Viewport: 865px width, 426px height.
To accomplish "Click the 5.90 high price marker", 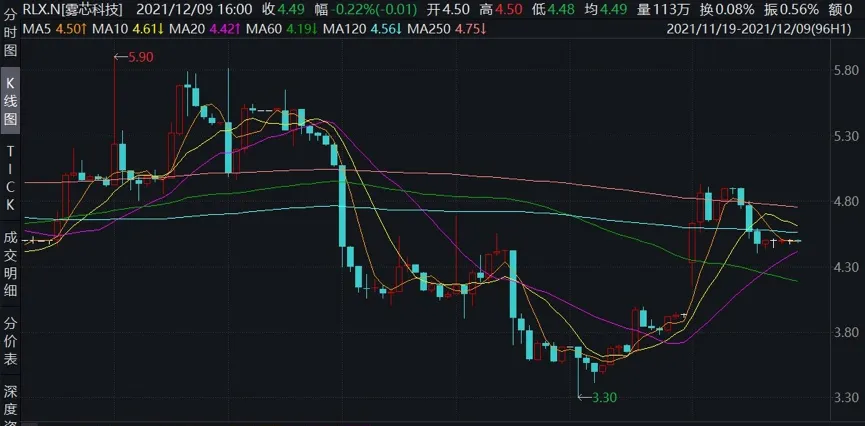I will 134,56.
